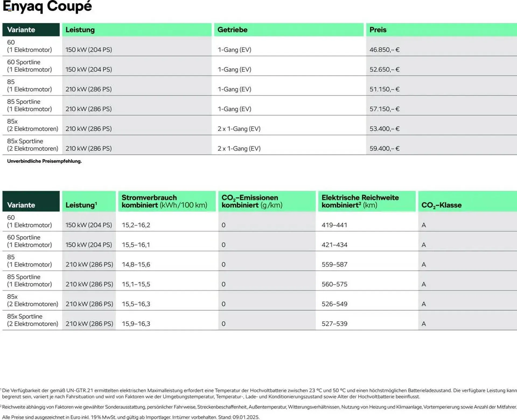Click the Stromverbrauch kombiniert column header
This screenshot has width=517, height=420.
click(x=164, y=201)
